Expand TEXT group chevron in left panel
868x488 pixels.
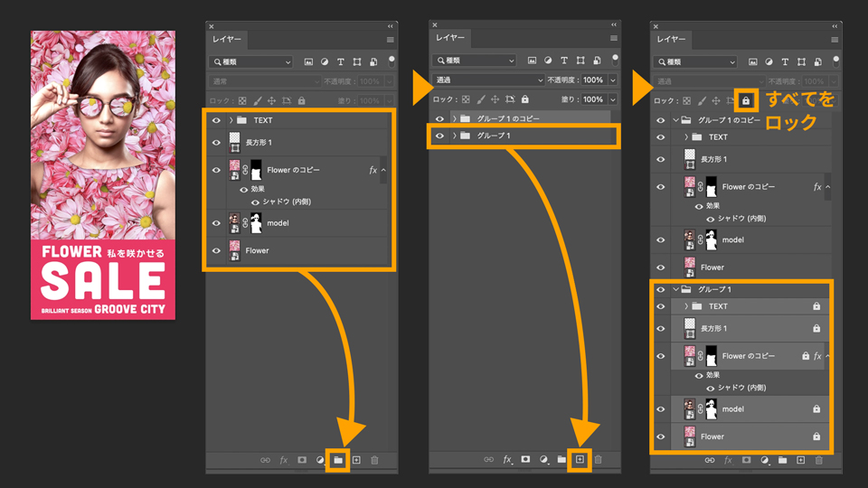231,120
